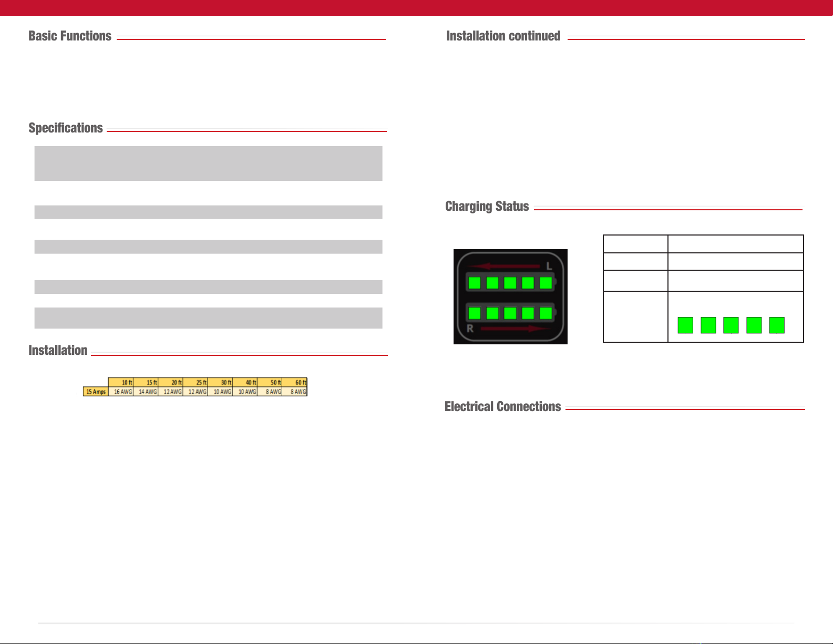Click the 12 AWG cell under 20 ft
The image size is (833, 644).
(171, 392)
